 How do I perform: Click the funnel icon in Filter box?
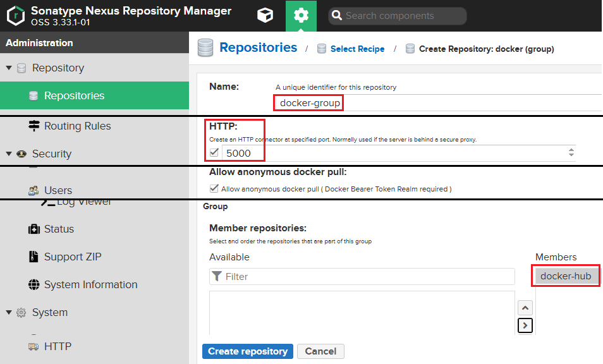217,276
